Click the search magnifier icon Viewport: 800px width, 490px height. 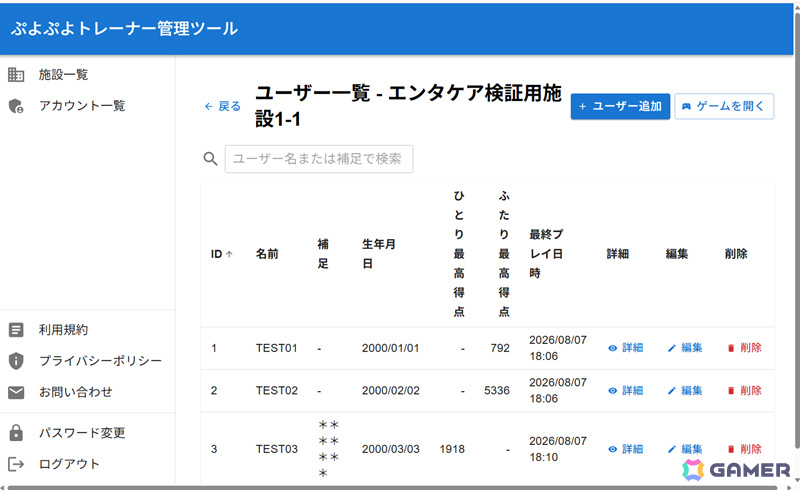pos(210,159)
